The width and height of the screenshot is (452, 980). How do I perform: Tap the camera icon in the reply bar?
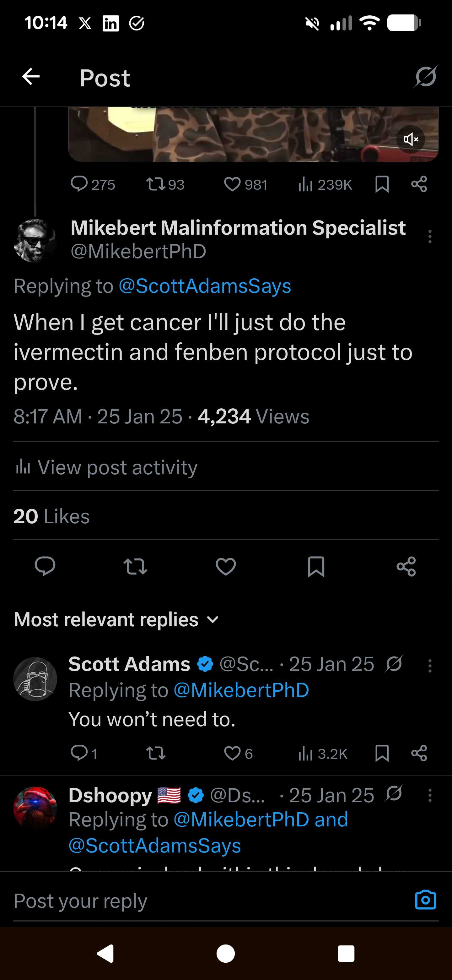(425, 900)
